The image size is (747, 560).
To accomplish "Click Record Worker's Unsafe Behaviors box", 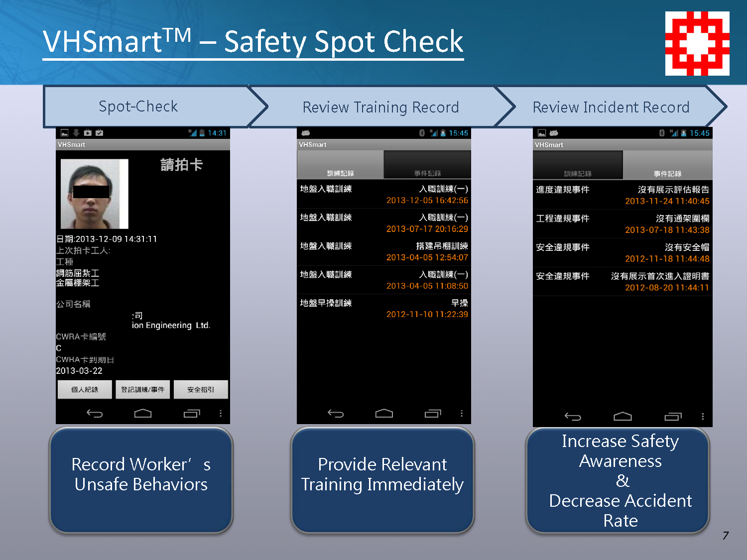I will coord(141,480).
